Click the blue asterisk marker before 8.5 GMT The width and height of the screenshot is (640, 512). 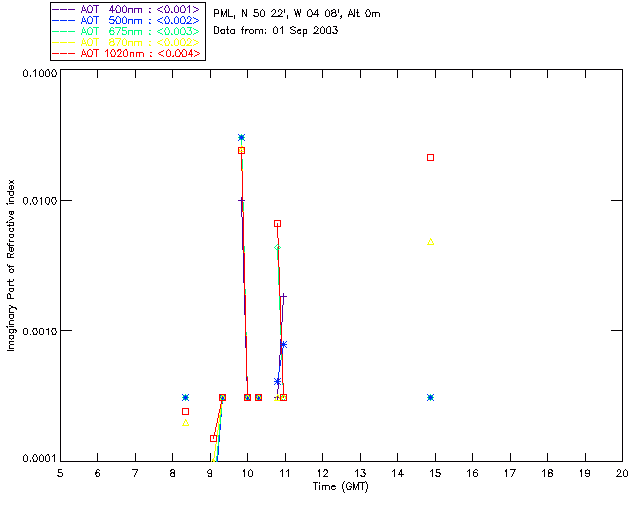[185, 397]
